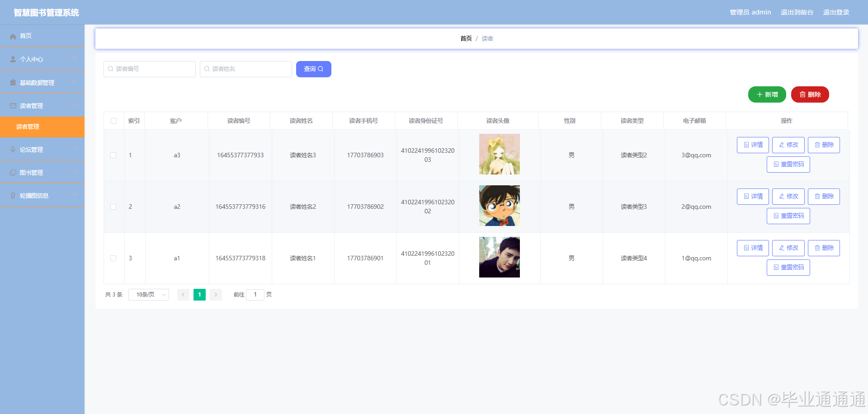Select 退出到前台 from the top bar
Screen dimensions: 868x414
797,12
